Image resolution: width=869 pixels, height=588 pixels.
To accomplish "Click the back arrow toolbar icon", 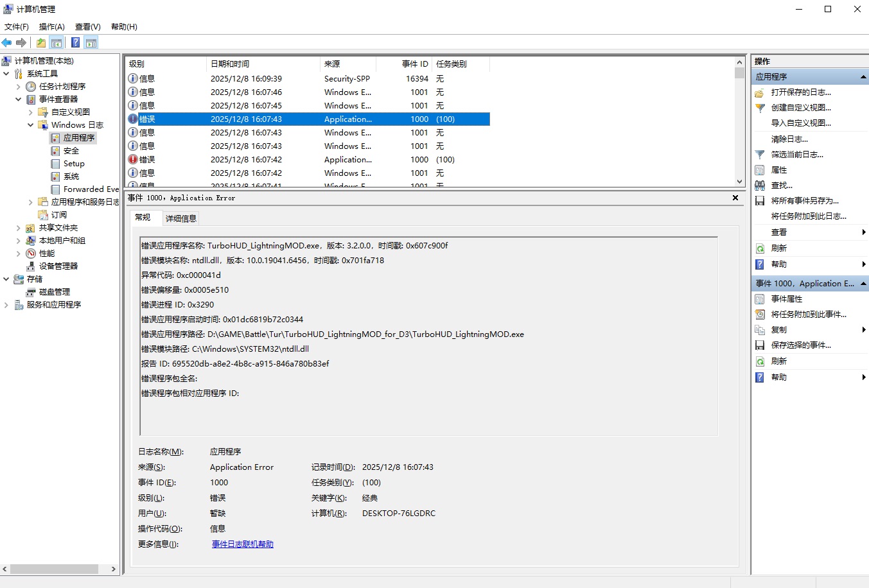I will 7,43.
